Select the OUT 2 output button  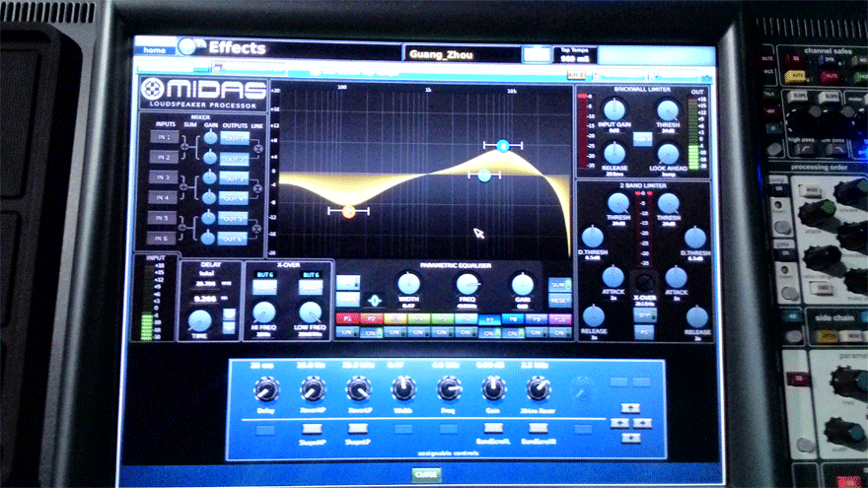click(234, 159)
